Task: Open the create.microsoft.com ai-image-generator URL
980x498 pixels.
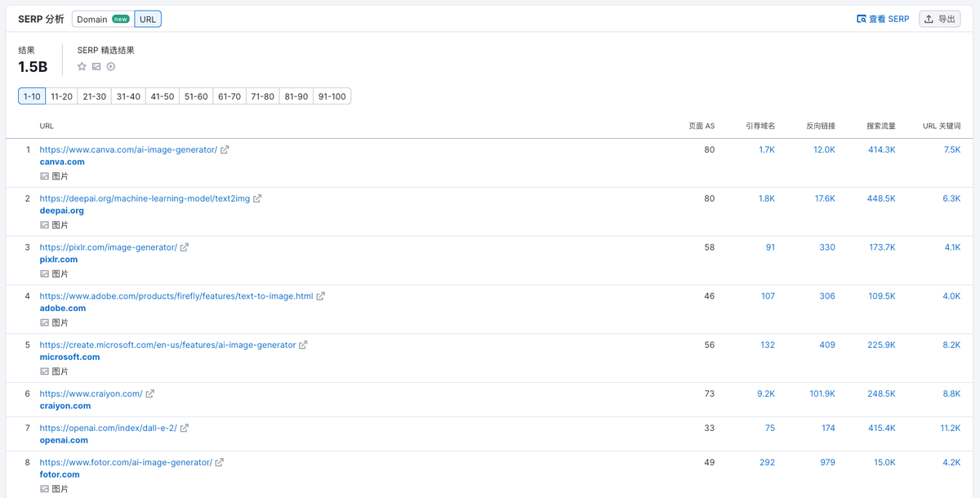Action: 167,345
